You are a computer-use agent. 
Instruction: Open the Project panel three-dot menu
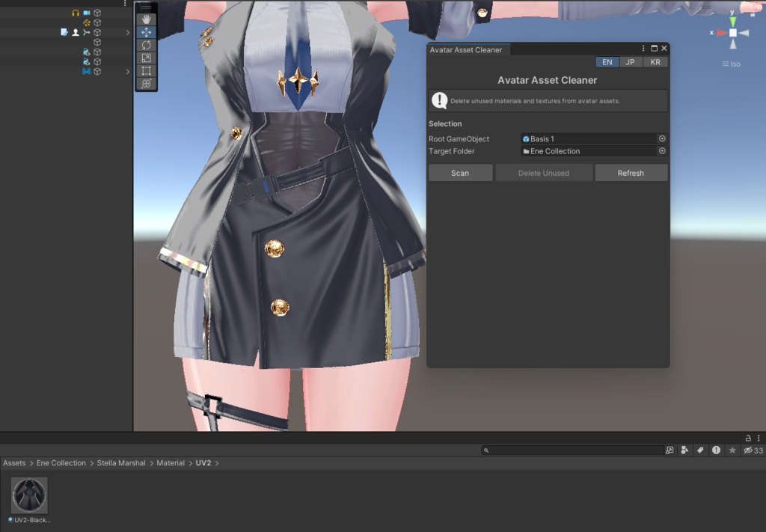pos(759,438)
